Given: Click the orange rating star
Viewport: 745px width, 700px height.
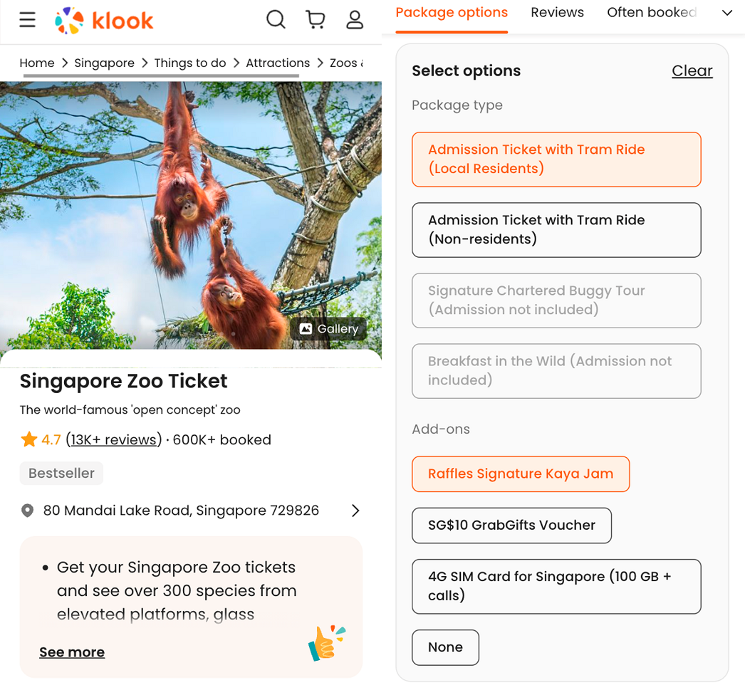Looking at the screenshot, I should pyautogui.click(x=28, y=439).
